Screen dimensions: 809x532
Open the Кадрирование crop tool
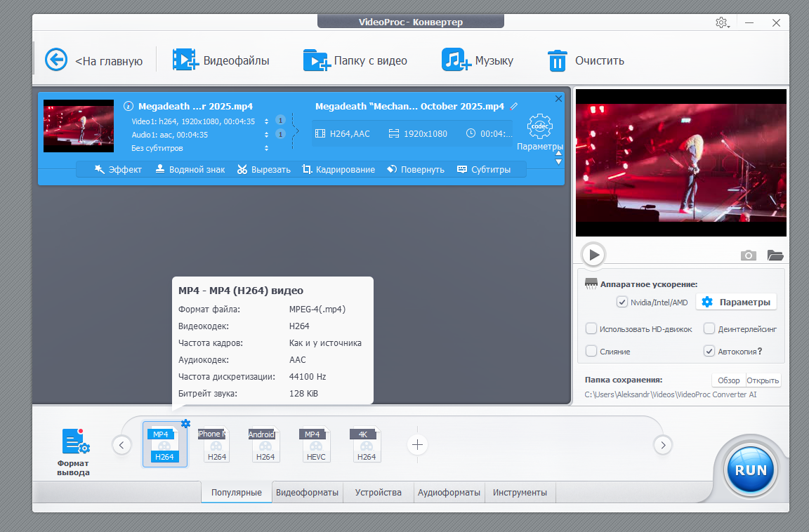338,170
